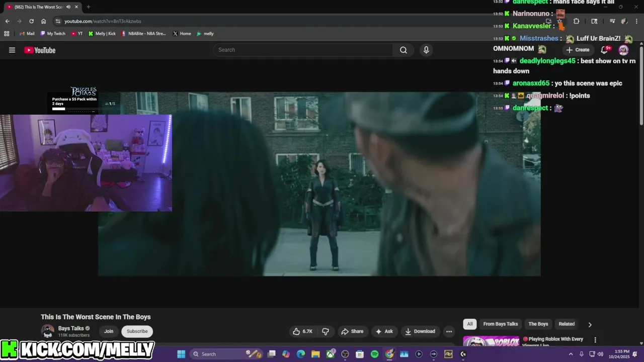The height and width of the screenshot is (362, 644).
Task: Open the Roblox recommended video thumbnail
Action: [491, 341]
